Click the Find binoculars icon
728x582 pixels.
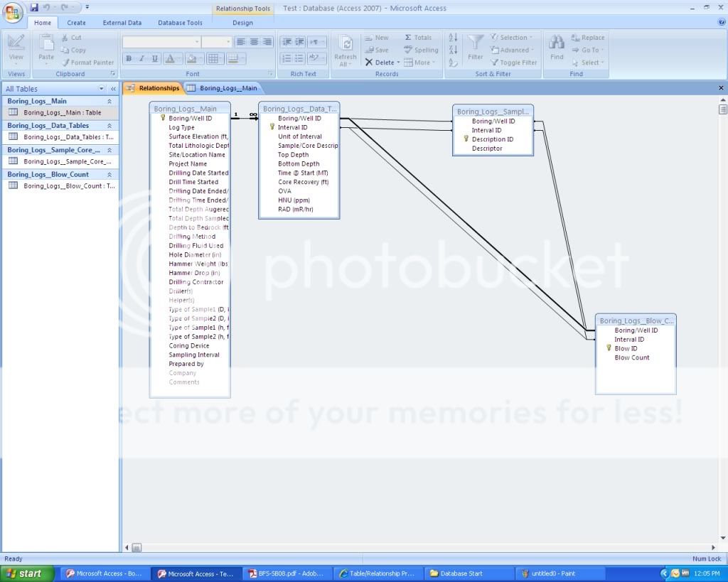[557, 43]
